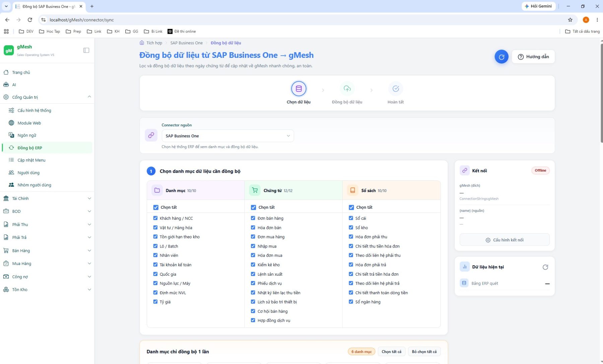Click Tích hợp breadcrumb link
603x364 pixels.
pos(154,43)
